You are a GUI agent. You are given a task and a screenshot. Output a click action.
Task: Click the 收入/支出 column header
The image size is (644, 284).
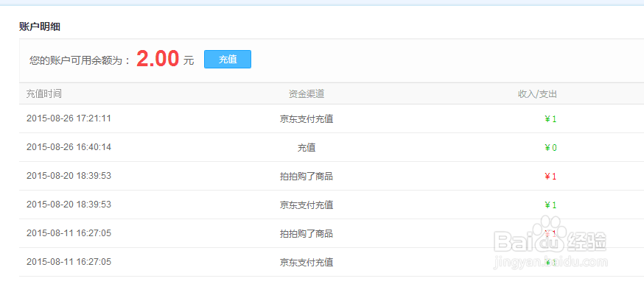click(537, 94)
